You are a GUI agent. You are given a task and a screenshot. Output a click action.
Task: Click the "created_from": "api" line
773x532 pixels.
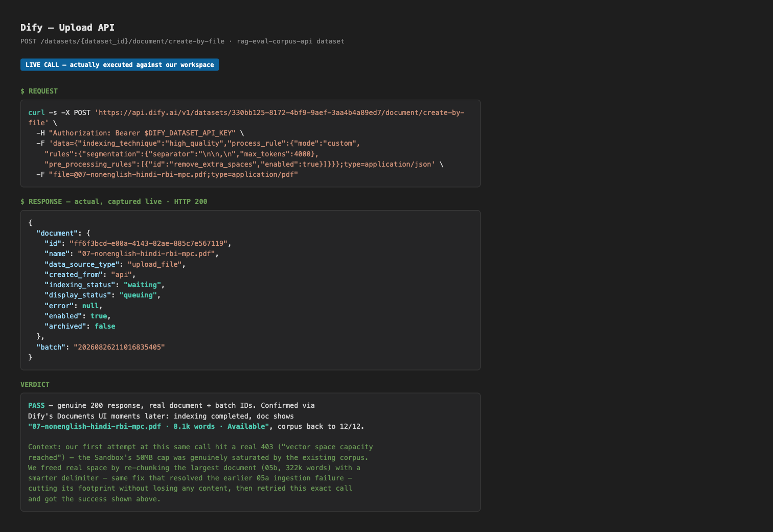click(90, 274)
